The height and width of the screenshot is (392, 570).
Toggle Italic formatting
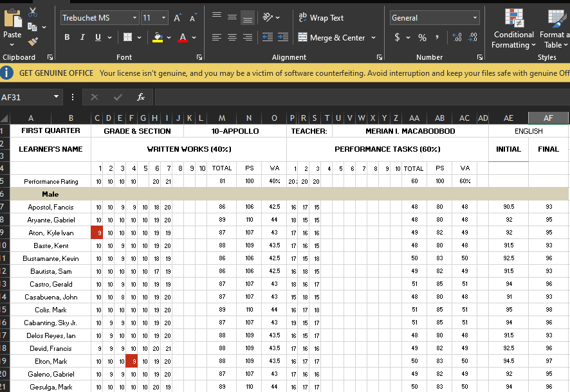pyautogui.click(x=82, y=37)
